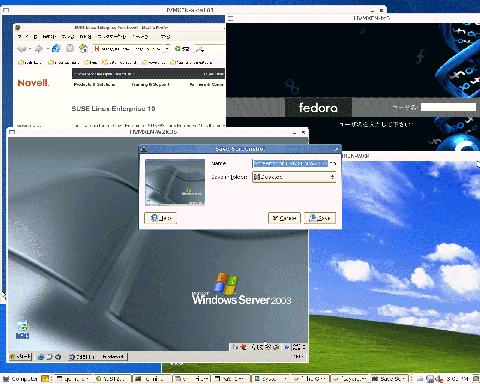The image size is (480, 384).
Task: Click Save in Save Screenshot dialog
Action: tap(320, 218)
